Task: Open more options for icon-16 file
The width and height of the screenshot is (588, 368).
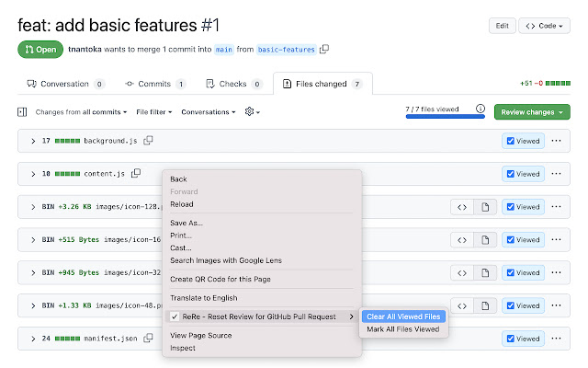Action: coord(557,239)
